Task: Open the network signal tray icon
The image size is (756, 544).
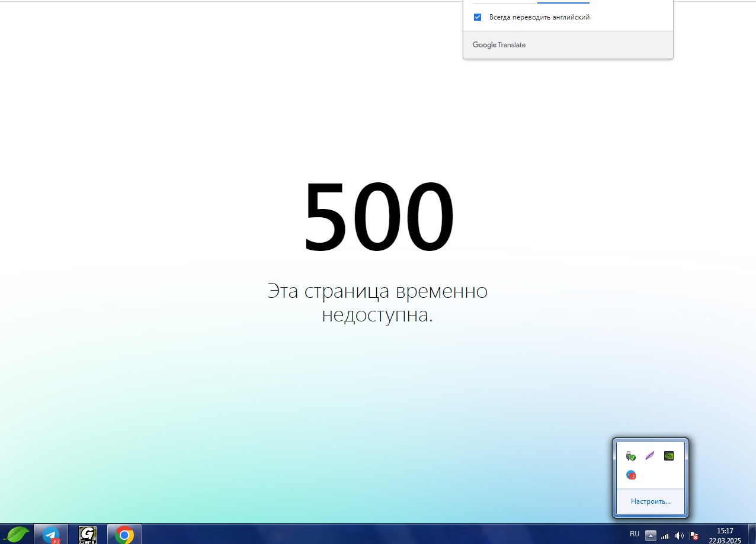Action: (x=665, y=536)
